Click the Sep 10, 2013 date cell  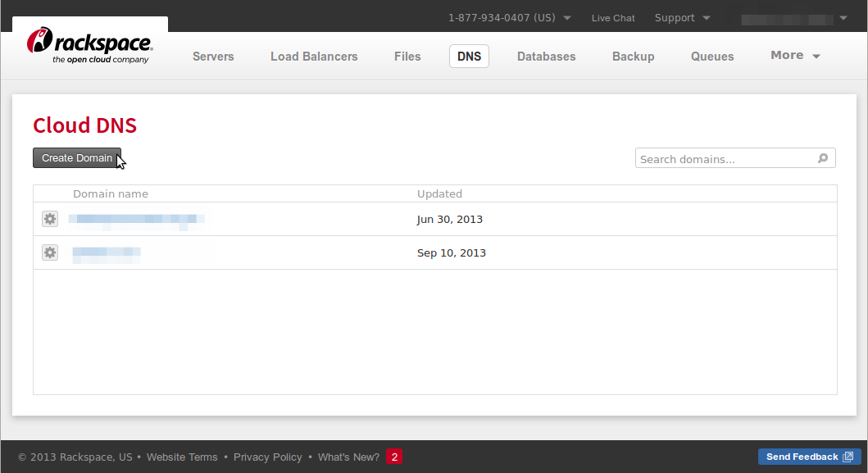[x=451, y=252]
